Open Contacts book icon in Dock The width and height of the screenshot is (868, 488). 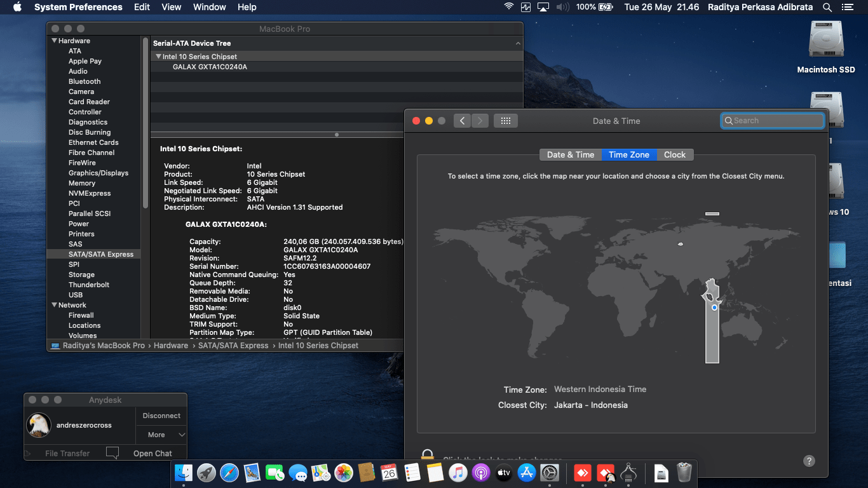pos(367,473)
